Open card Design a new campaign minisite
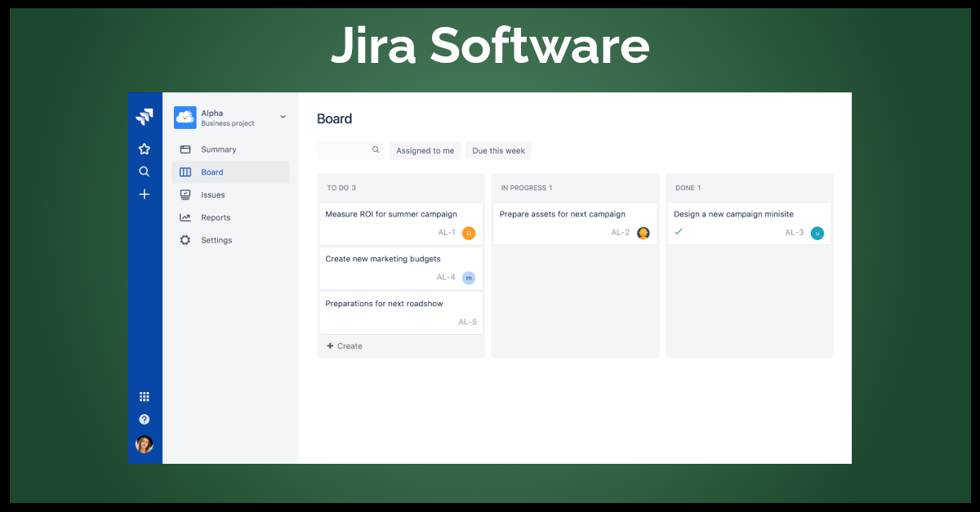980x512 pixels. pos(750,223)
